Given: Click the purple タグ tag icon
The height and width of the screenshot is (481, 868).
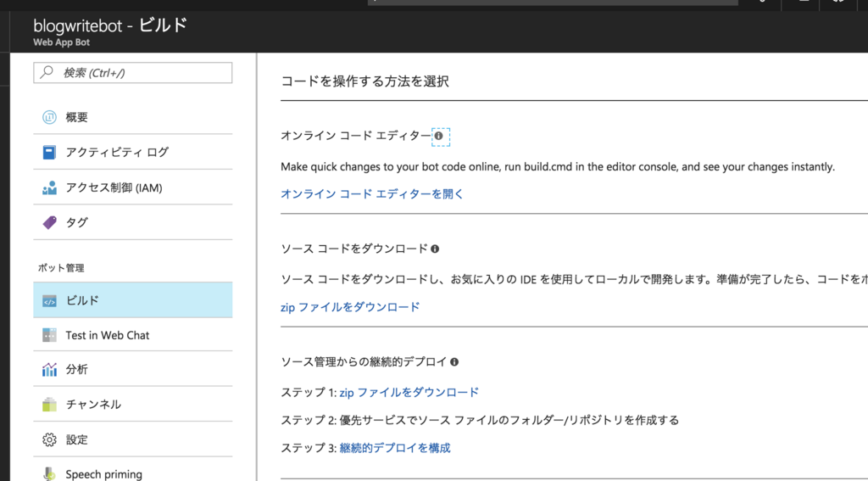Looking at the screenshot, I should coord(49,223).
